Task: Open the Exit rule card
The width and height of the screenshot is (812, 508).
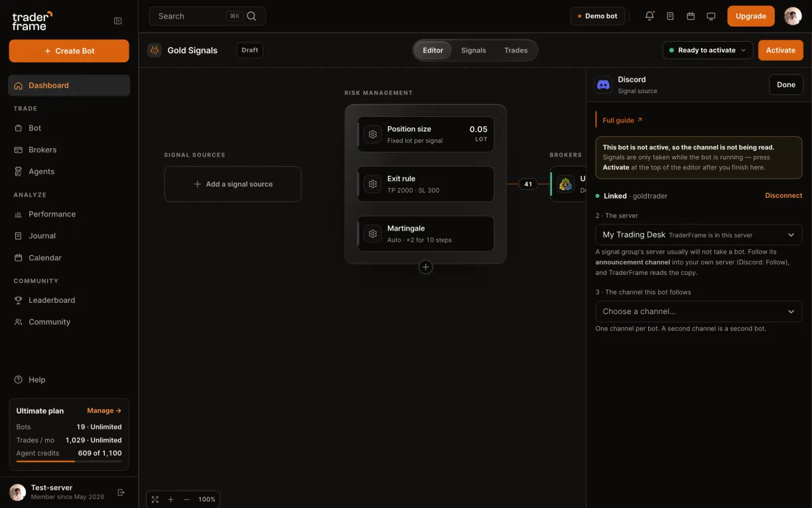Action: point(426,184)
